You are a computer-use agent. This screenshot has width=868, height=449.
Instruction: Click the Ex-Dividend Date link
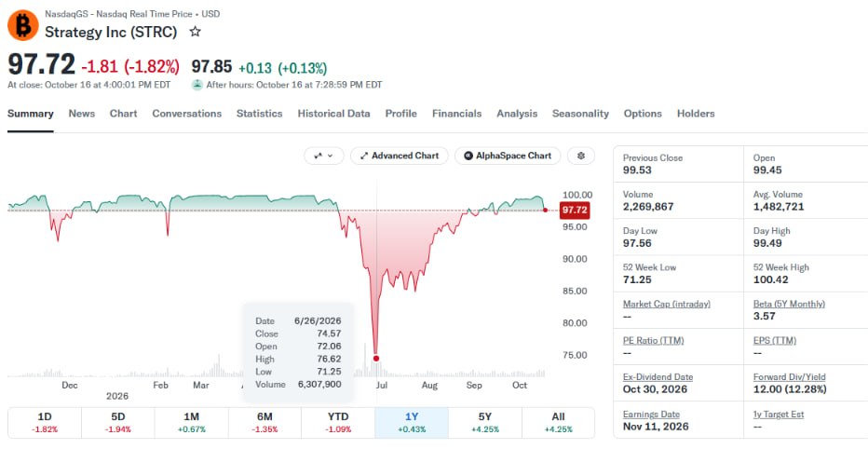[658, 377]
